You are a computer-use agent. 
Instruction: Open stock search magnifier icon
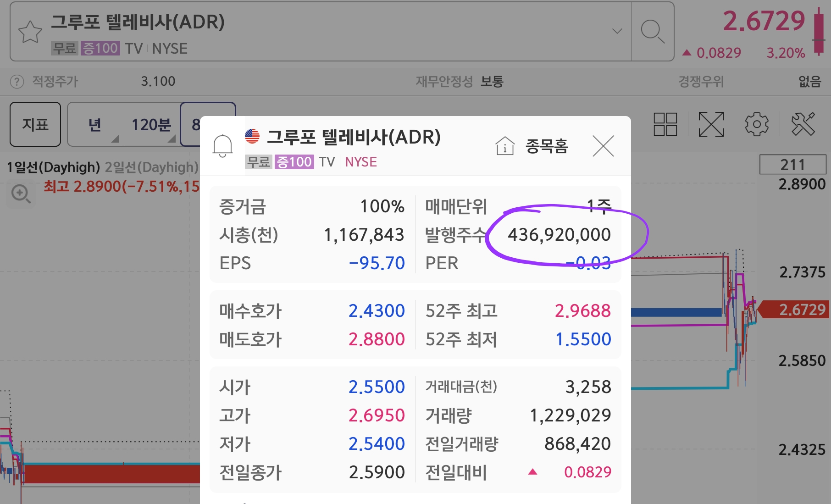tap(652, 32)
